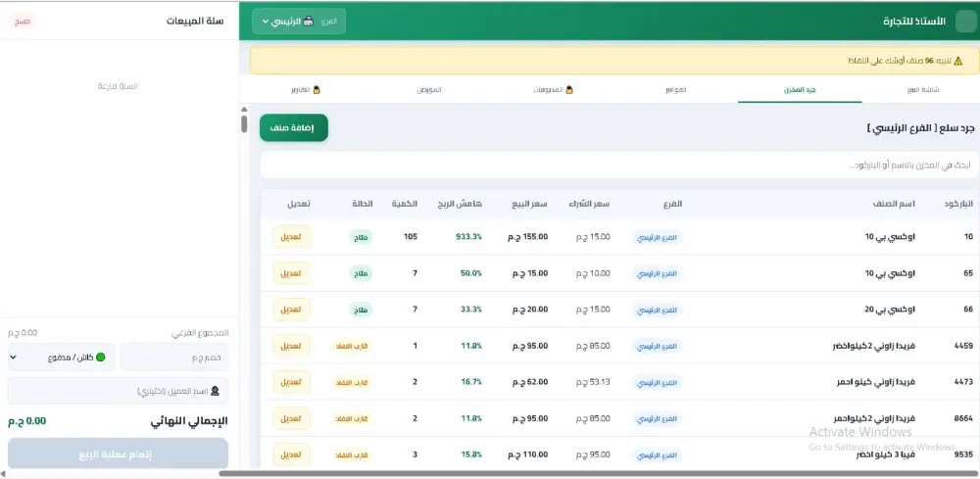Click the left arrow of the horizontal scrollbar
The image size is (980, 479).
(x=4, y=473)
